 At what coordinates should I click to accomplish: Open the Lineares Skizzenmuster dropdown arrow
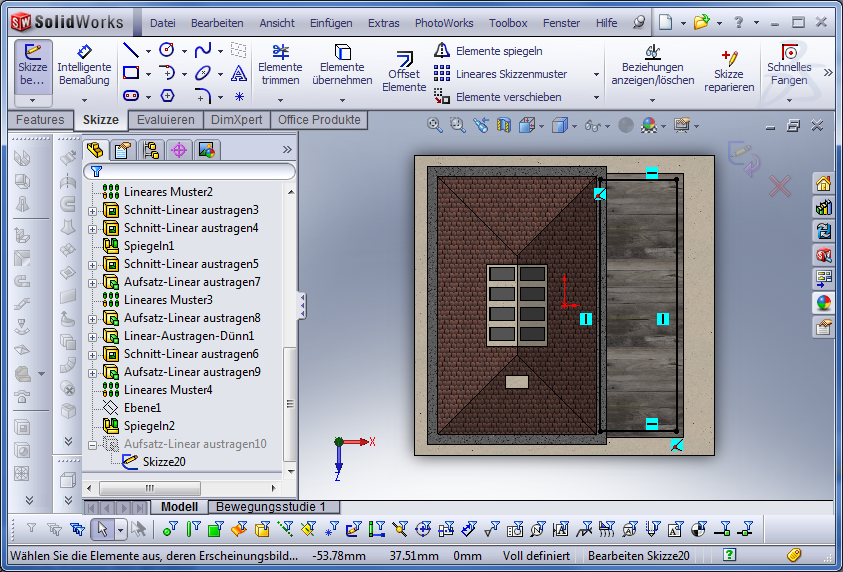(x=596, y=74)
